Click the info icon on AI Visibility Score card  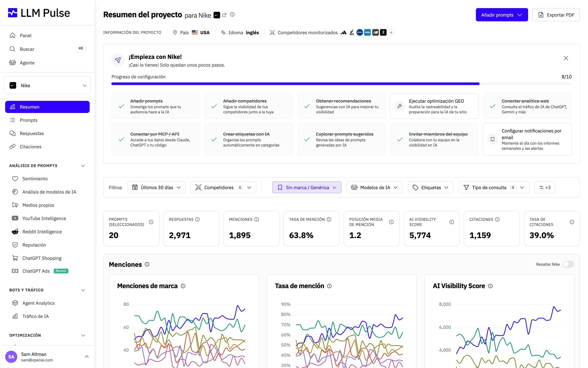pyautogui.click(x=452, y=222)
